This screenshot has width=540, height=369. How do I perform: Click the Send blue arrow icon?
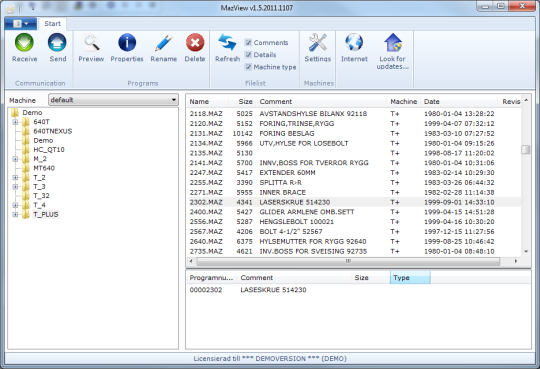pyautogui.click(x=57, y=43)
